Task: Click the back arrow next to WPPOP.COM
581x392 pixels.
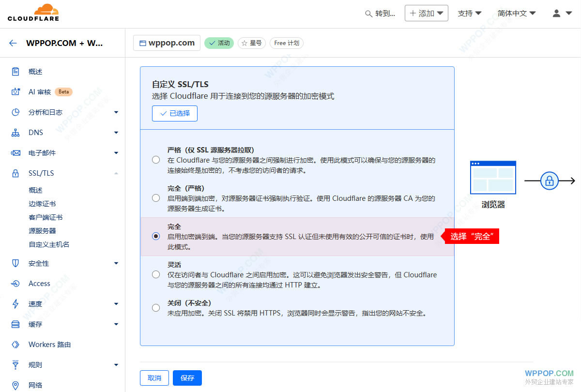Action: [x=13, y=43]
